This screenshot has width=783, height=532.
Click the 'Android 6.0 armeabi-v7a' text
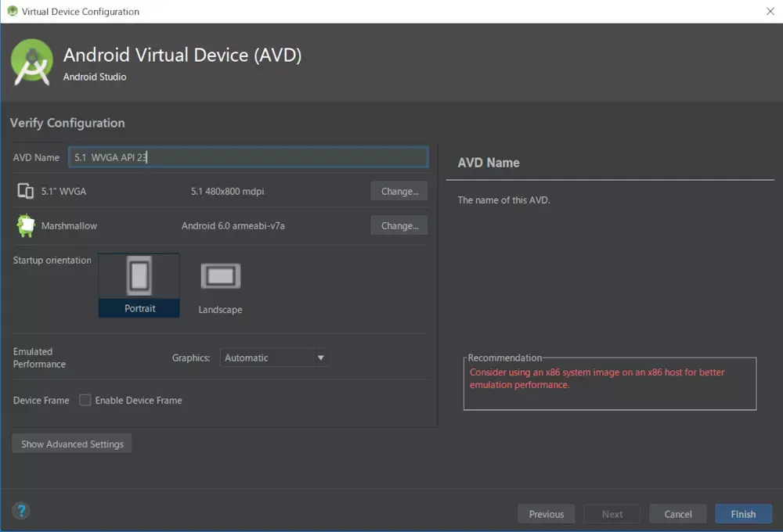(x=233, y=225)
